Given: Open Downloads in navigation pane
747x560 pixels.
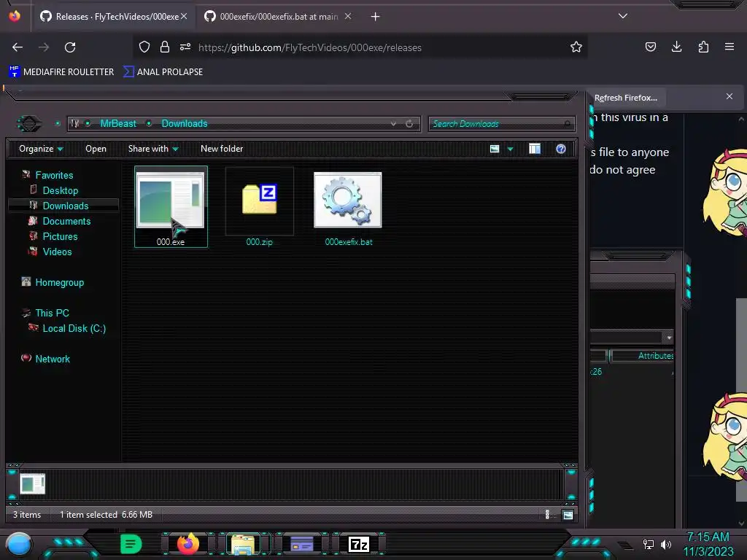Looking at the screenshot, I should [x=65, y=206].
